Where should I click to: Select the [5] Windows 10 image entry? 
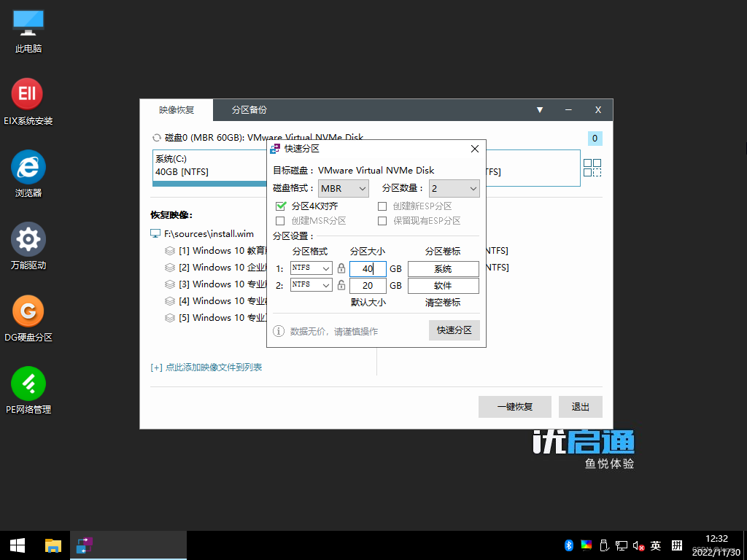point(215,318)
